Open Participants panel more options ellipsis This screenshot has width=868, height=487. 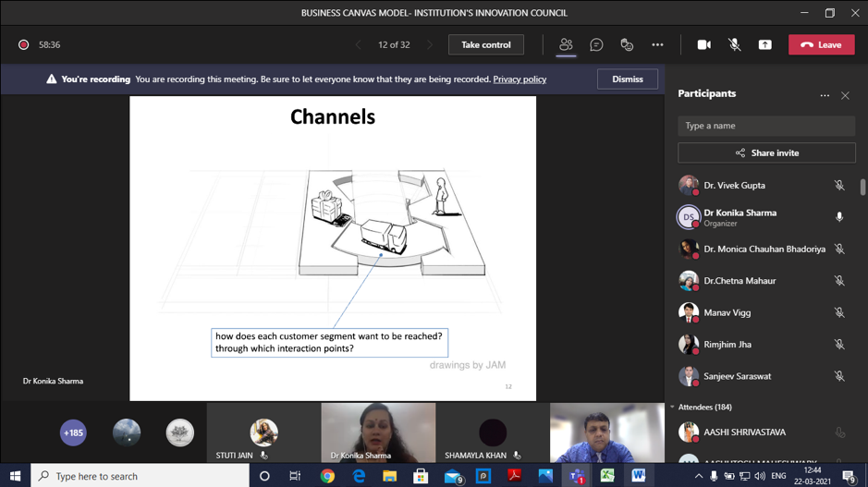825,95
